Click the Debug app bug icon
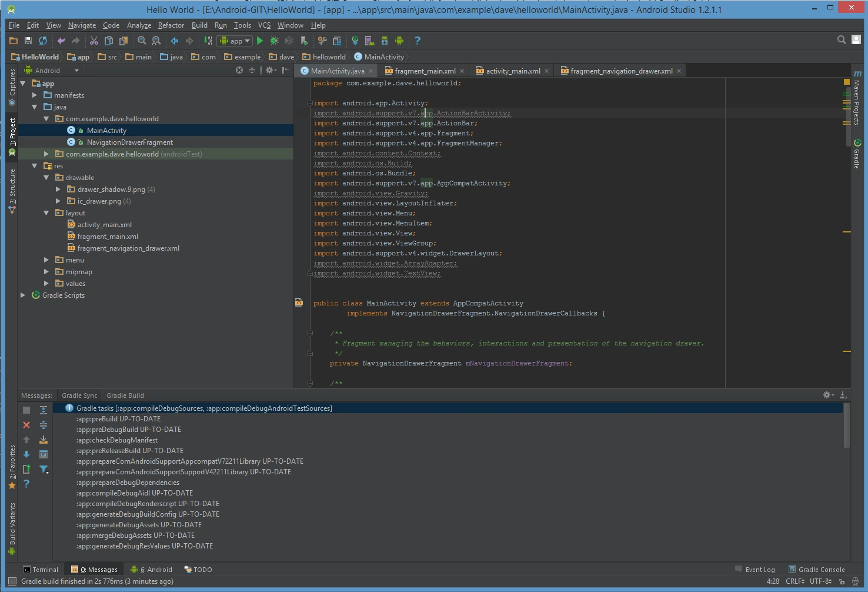Viewport: 868px width, 592px height. tap(274, 41)
